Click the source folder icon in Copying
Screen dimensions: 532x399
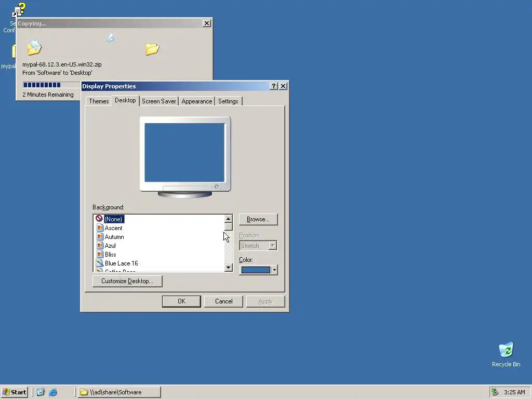34,47
